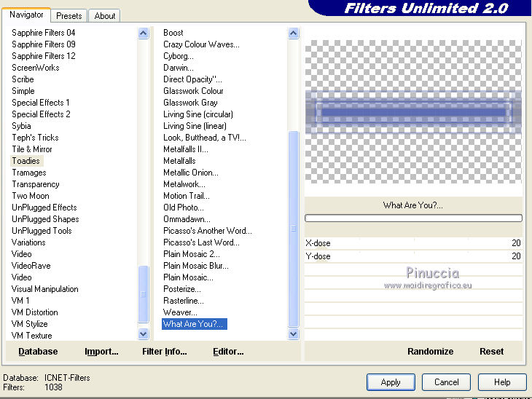
Task: Select Sapphire Filters 04 category
Action: (44, 33)
